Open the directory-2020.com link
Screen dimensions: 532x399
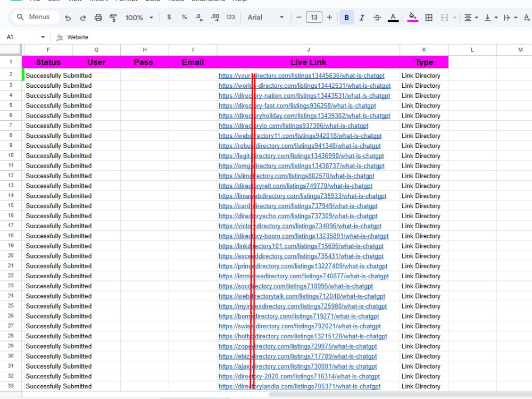pyautogui.click(x=299, y=376)
